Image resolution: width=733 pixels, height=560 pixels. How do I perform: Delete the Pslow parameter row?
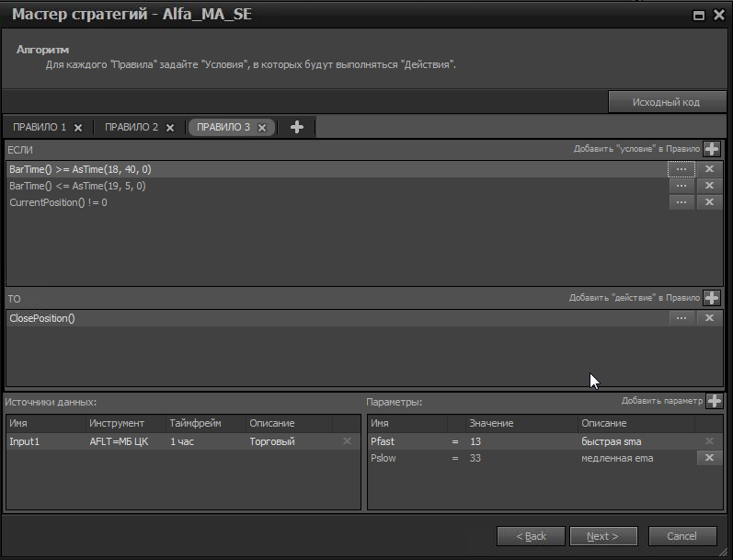click(708, 458)
